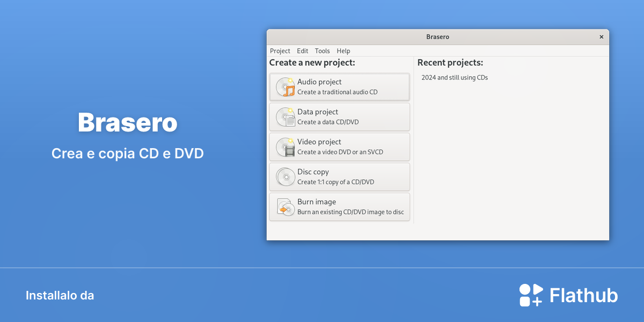Viewport: 644px width, 322px height.
Task: Click the Flathub wordmark text
Action: [584, 295]
